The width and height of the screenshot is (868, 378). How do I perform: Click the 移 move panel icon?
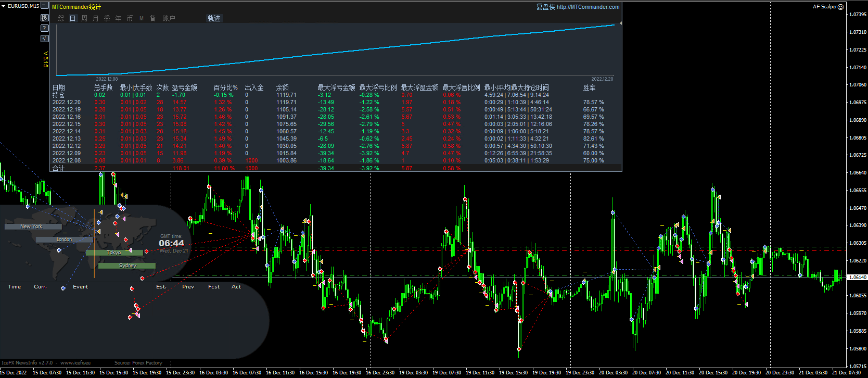click(x=45, y=18)
